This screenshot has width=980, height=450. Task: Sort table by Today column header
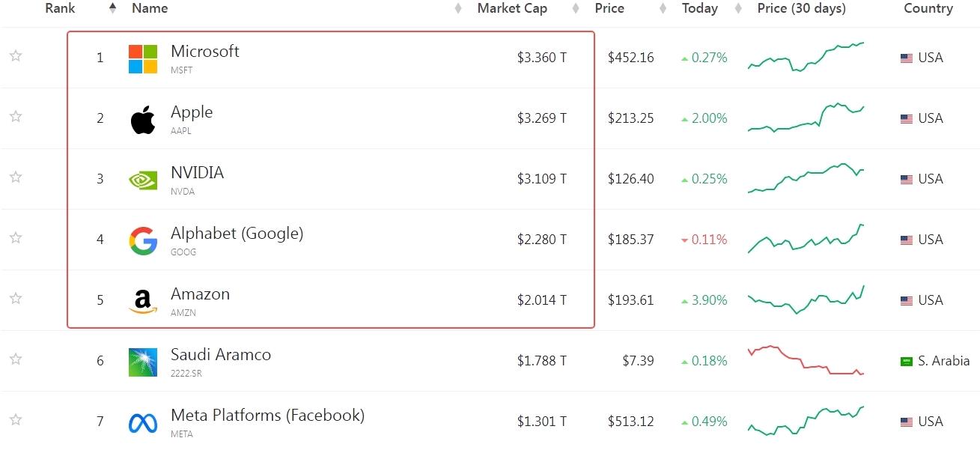coord(700,8)
